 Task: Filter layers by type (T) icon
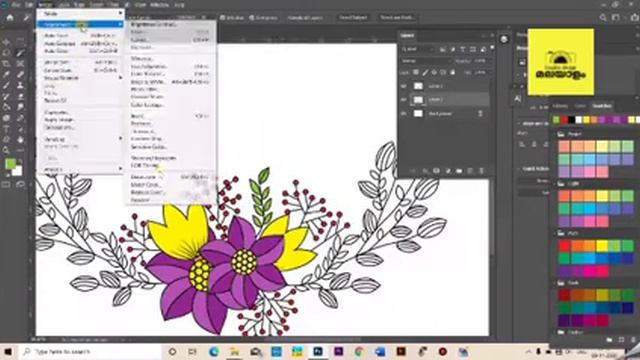click(462, 49)
